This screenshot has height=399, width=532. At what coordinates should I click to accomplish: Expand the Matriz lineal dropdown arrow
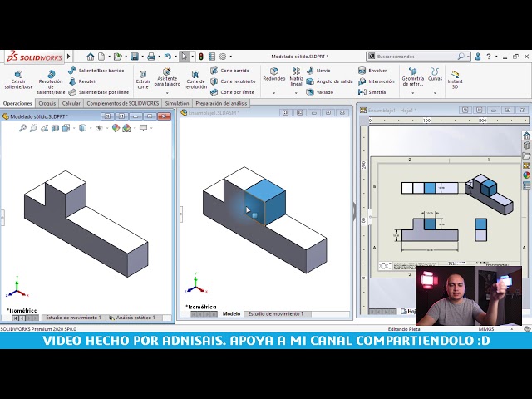(296, 92)
